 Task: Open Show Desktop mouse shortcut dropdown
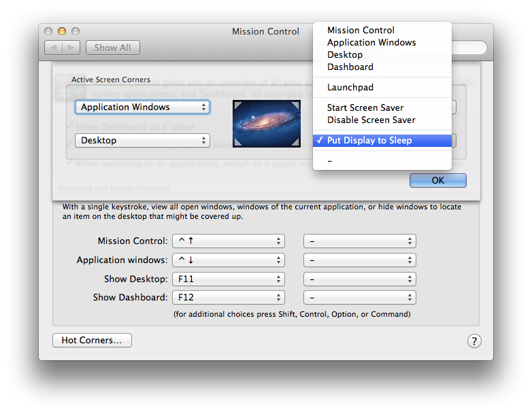pyautogui.click(x=360, y=279)
